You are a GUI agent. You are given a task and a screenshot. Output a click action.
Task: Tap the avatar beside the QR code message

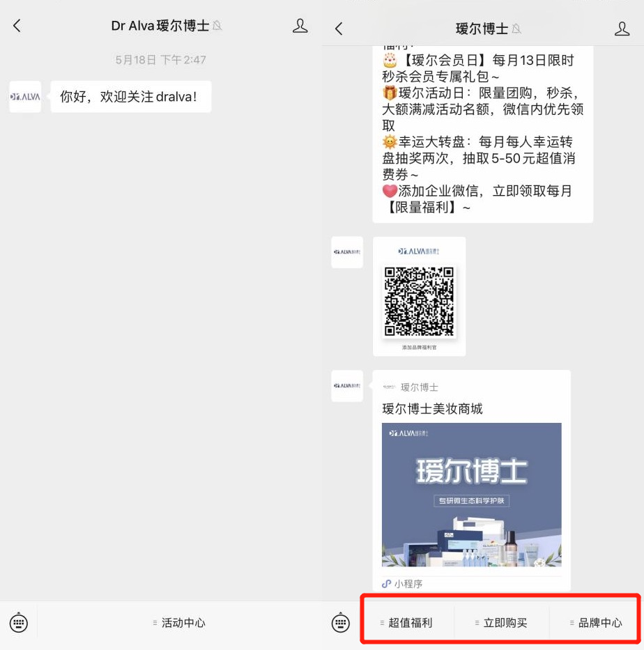pos(347,252)
